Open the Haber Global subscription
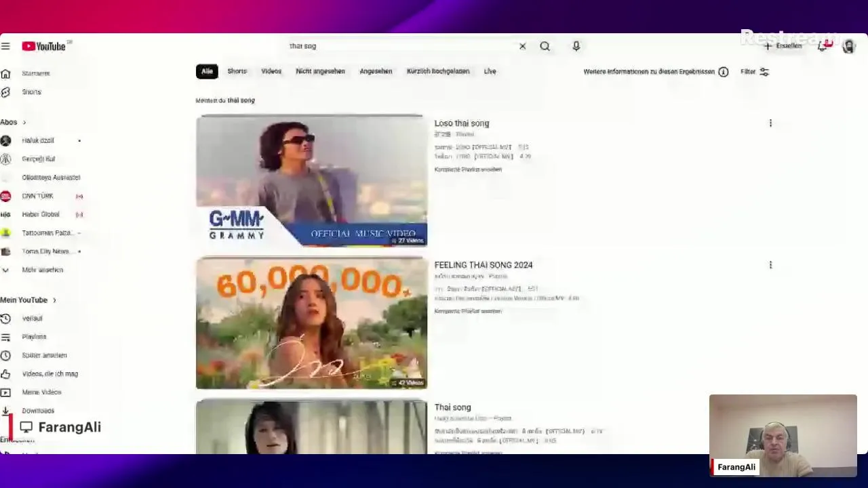The image size is (868, 488). pos(41,214)
